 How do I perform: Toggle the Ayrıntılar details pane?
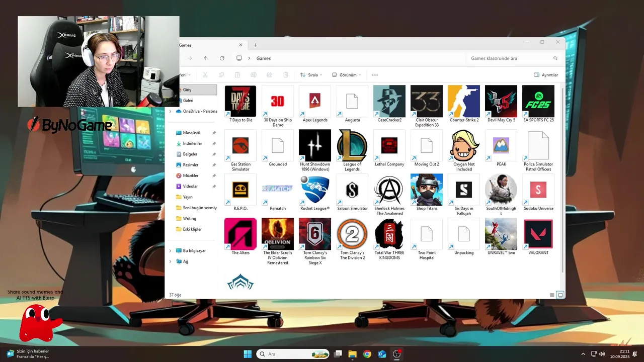pyautogui.click(x=546, y=75)
